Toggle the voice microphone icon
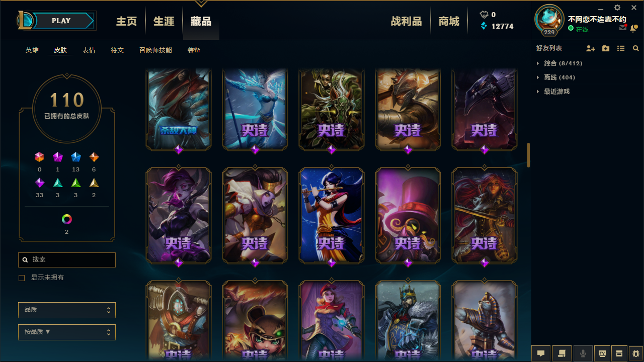644x362 pixels. 583,353
